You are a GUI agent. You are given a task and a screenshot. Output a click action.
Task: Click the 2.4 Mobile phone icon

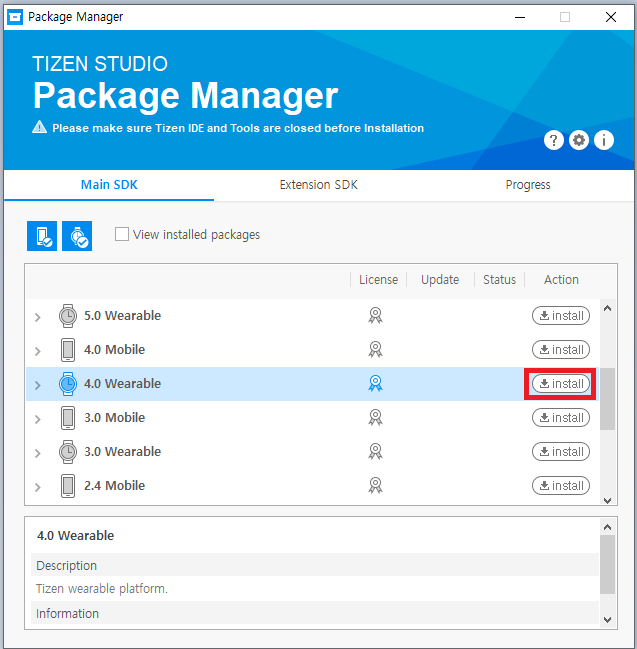68,486
